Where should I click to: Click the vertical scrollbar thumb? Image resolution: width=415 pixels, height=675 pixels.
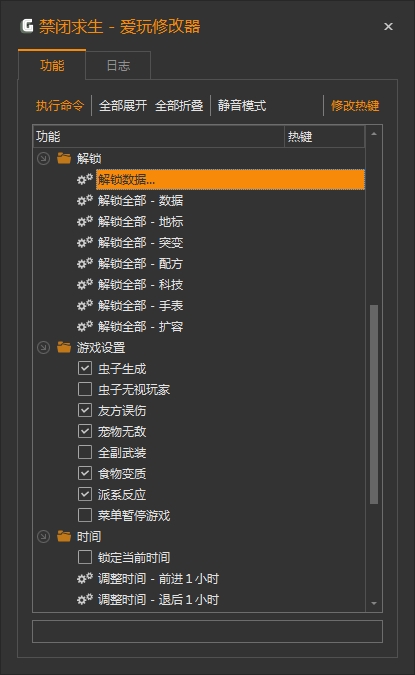click(374, 404)
